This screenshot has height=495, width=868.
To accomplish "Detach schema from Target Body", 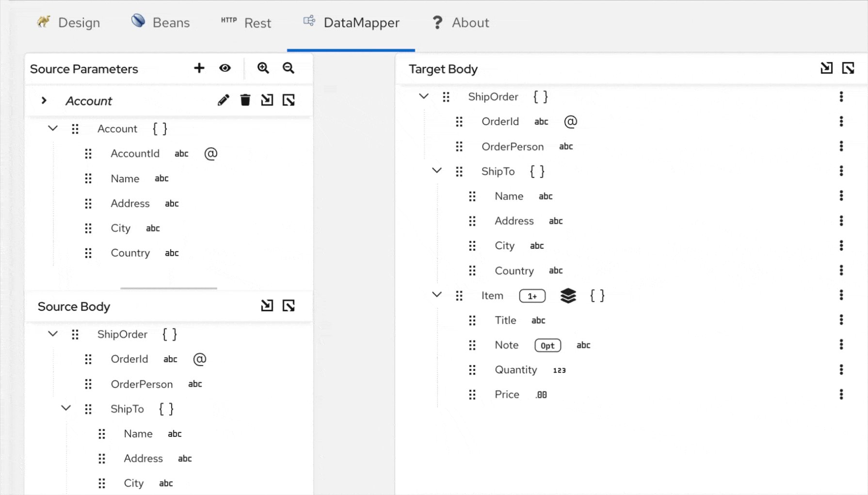I will [x=848, y=68].
